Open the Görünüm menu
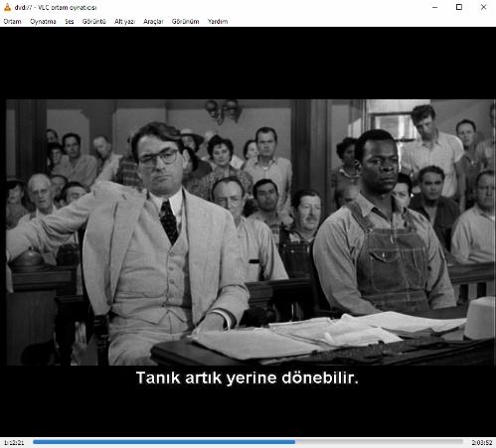Viewport: 496px width, 448px height. click(185, 22)
